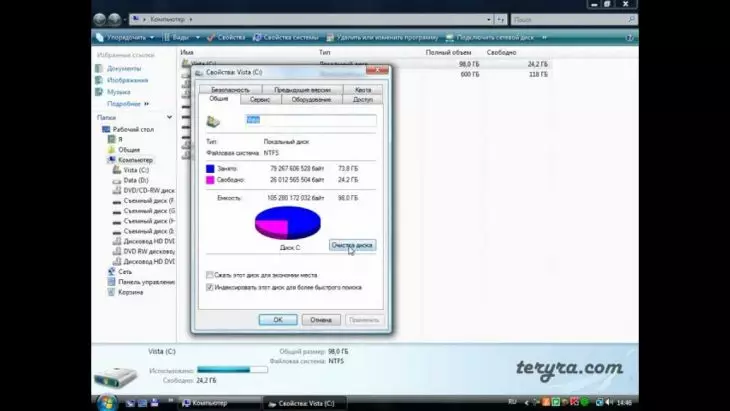Click the taskbar clock
Viewport: 730px width, 411px height.
point(624,403)
